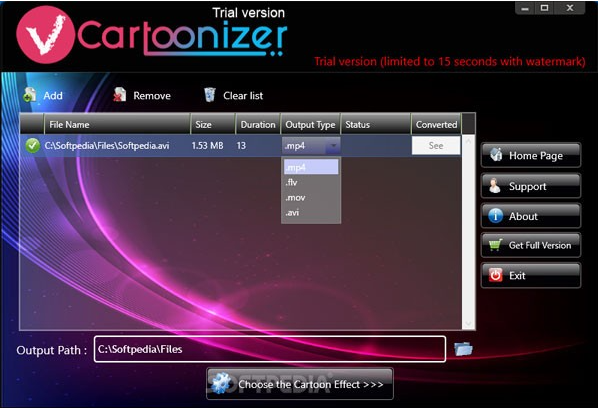Viewport: 598px width, 408px height.
Task: Click the Converted column header
Action: click(436, 124)
